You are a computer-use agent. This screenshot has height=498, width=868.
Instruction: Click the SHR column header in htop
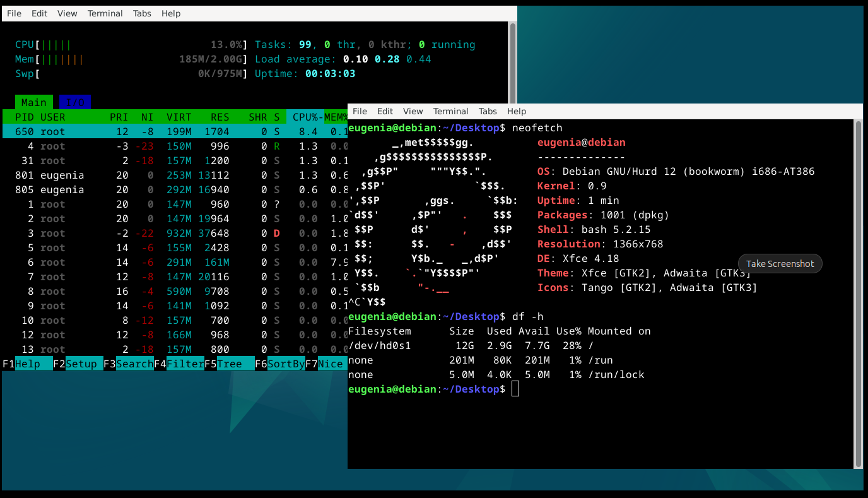258,117
